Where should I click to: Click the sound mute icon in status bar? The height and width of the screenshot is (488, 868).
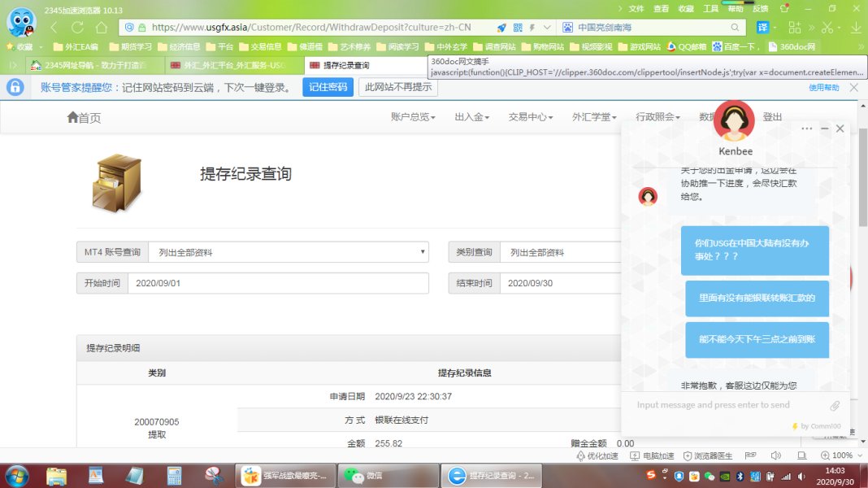click(775, 455)
